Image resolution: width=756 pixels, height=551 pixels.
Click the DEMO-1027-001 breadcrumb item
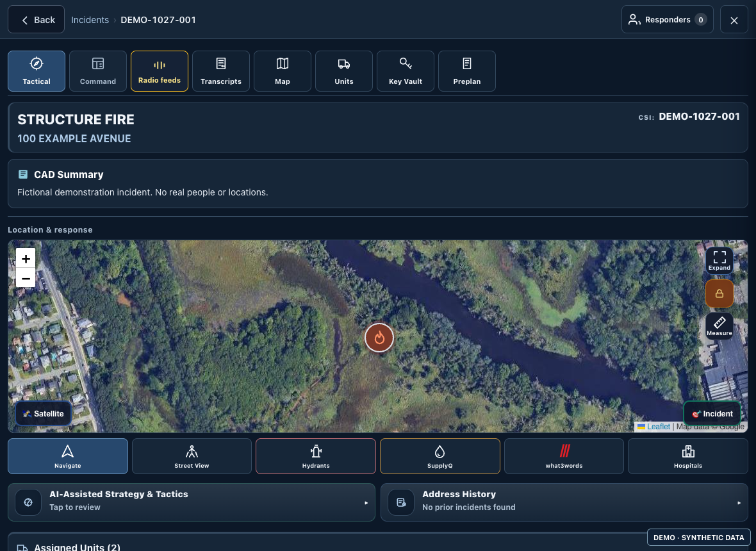point(158,20)
